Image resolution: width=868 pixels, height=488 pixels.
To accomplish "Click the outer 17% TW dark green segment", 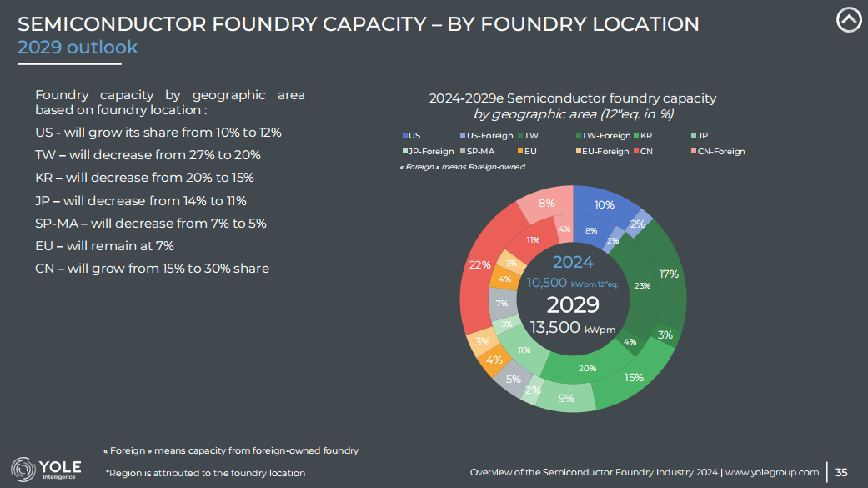I will click(x=668, y=274).
